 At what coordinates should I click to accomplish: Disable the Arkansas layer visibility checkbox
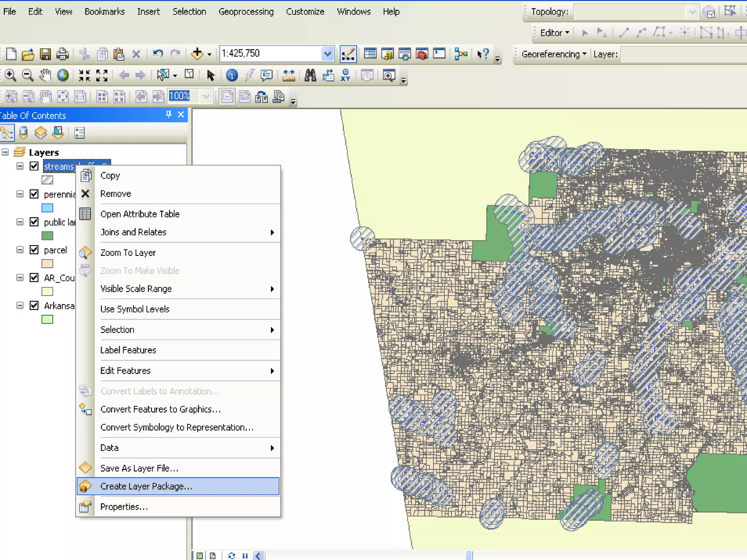[34, 306]
